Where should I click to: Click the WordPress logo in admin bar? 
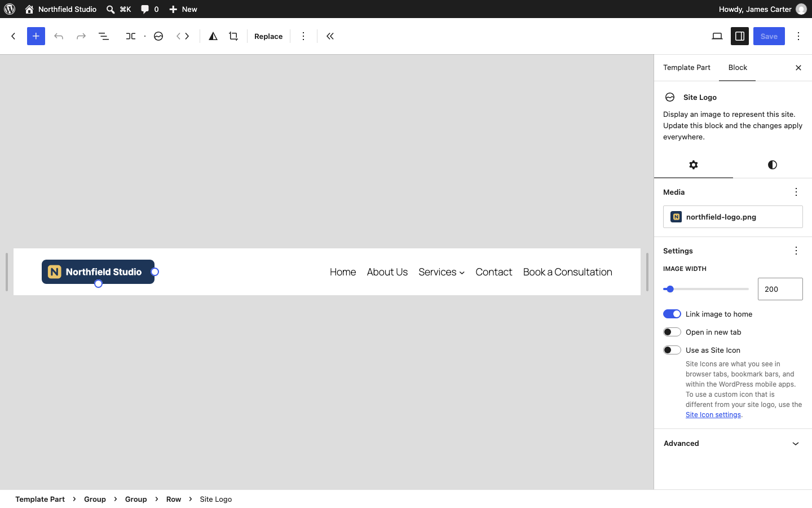coord(10,9)
